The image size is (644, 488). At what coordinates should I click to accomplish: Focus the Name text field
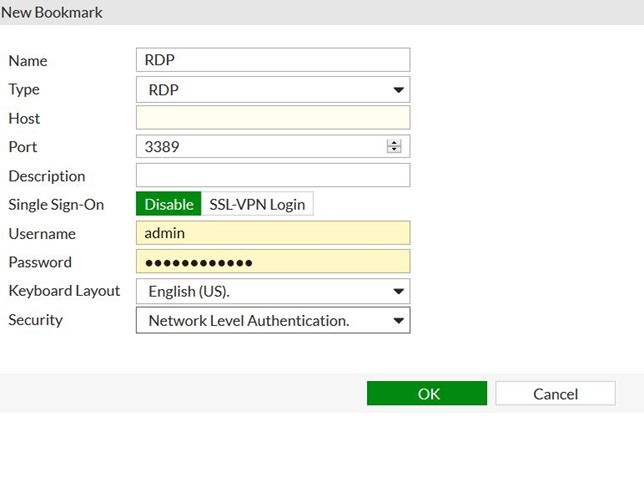272,60
